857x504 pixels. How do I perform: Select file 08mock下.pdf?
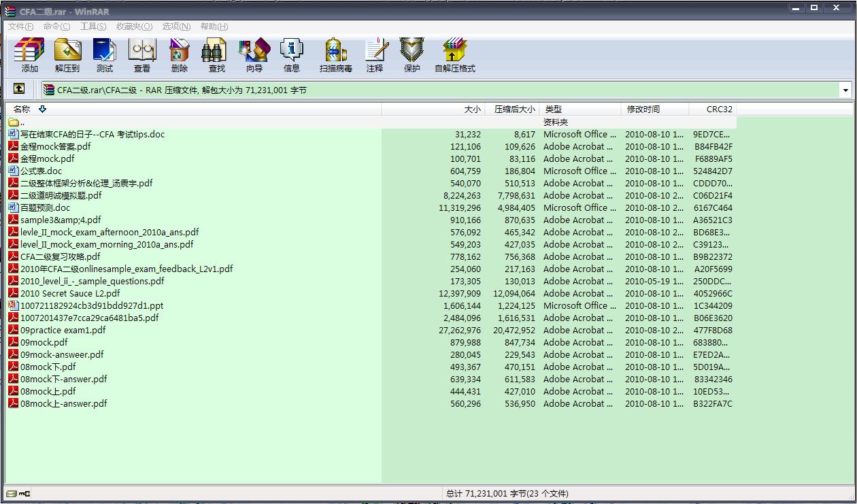(48, 367)
